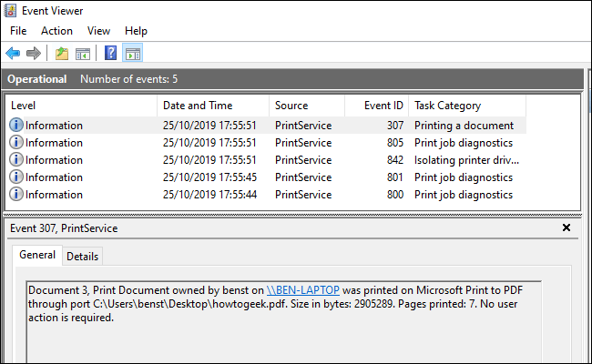592x364 pixels.
Task: Select the General tab
Action: [37, 256]
